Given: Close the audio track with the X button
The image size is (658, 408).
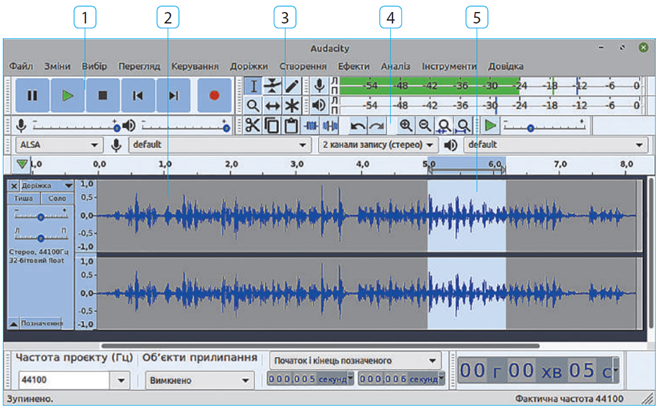Looking at the screenshot, I should (x=14, y=185).
